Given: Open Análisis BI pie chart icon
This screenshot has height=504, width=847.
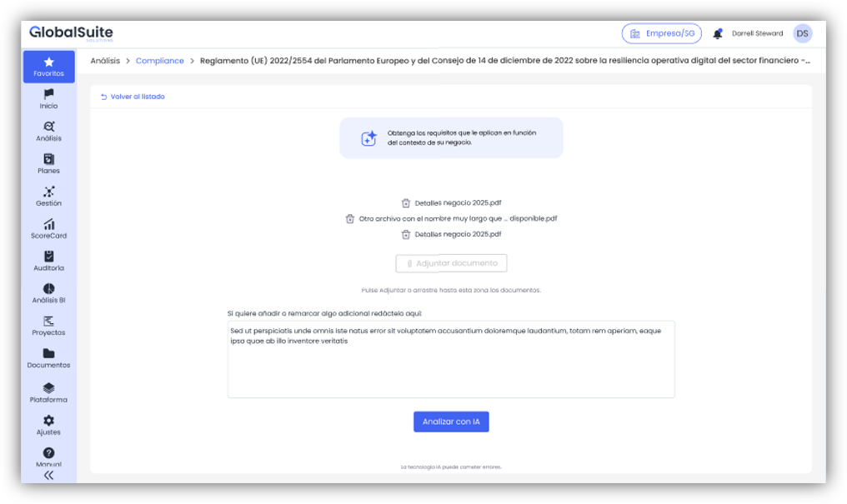Looking at the screenshot, I should (48, 288).
